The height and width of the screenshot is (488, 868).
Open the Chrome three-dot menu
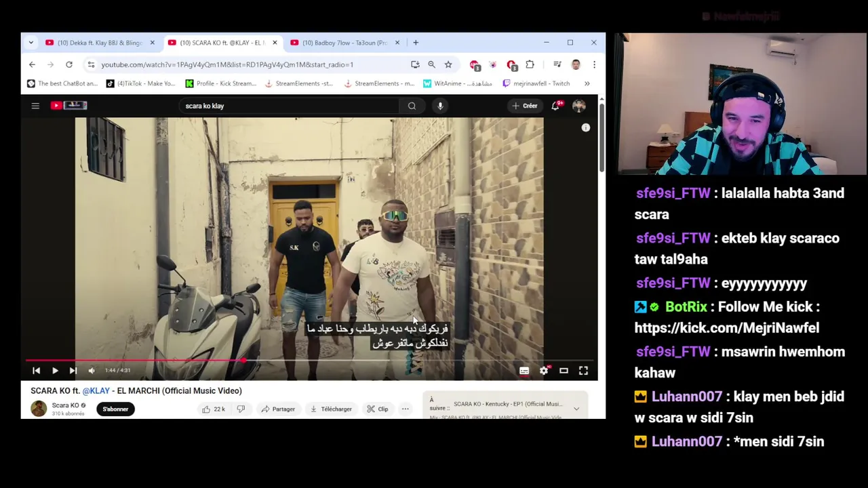(594, 64)
